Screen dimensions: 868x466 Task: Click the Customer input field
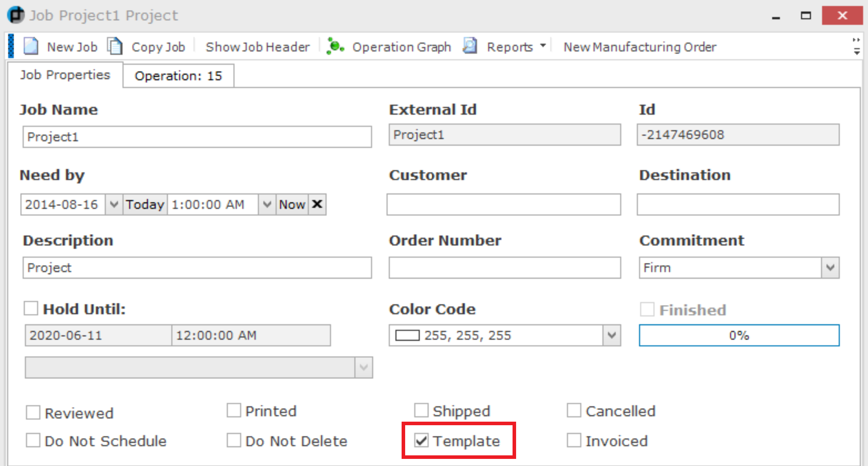coord(503,204)
